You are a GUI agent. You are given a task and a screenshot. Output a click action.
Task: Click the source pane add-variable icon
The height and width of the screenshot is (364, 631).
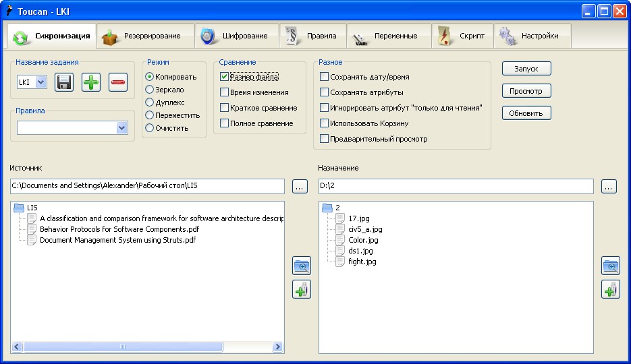coord(301,290)
